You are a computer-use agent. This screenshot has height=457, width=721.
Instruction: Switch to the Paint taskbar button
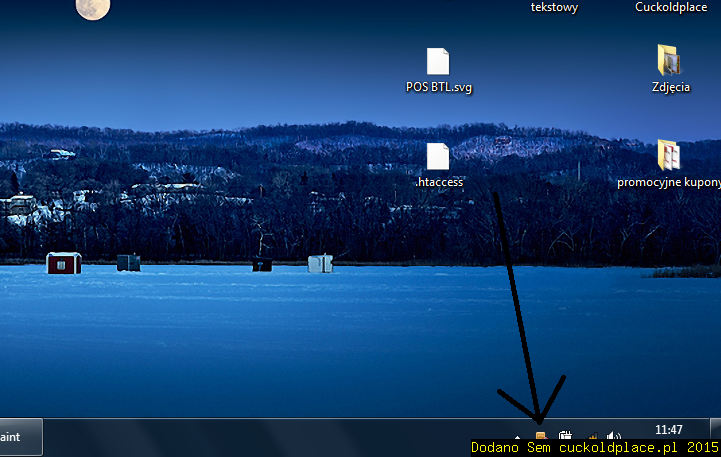(x=20, y=437)
